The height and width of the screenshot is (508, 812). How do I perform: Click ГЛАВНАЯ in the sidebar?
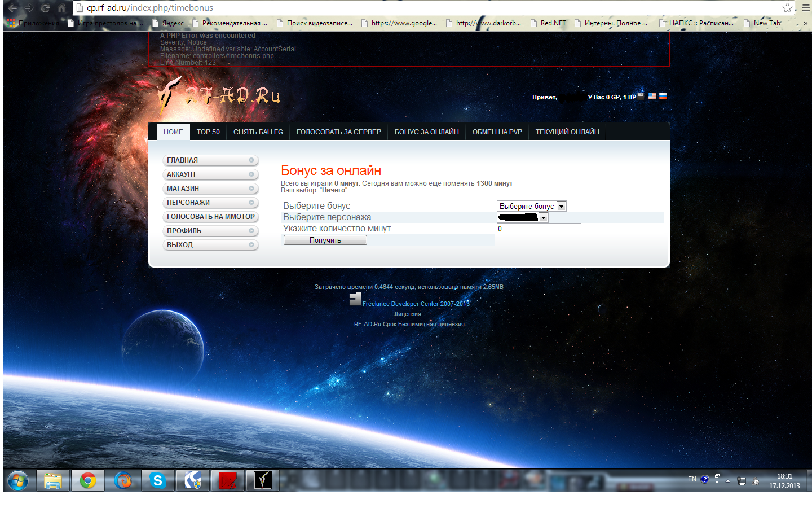(210, 160)
